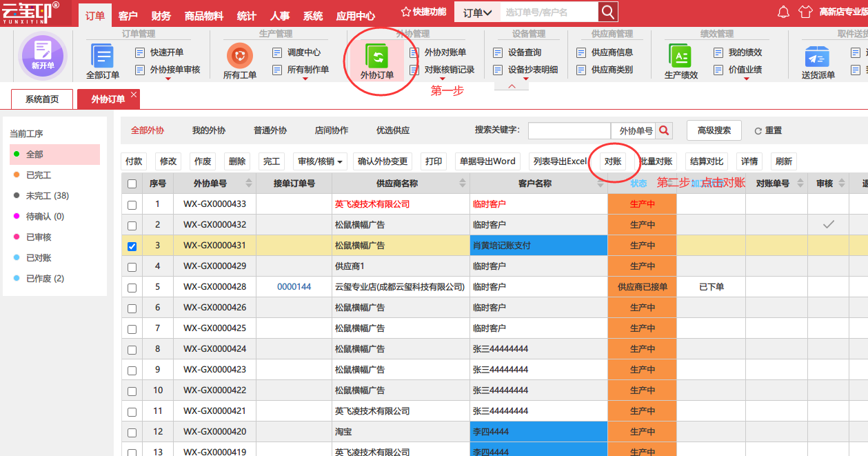Screen dimensions: 868x456
Task: Click the 批量对账 button
Action: (656, 161)
